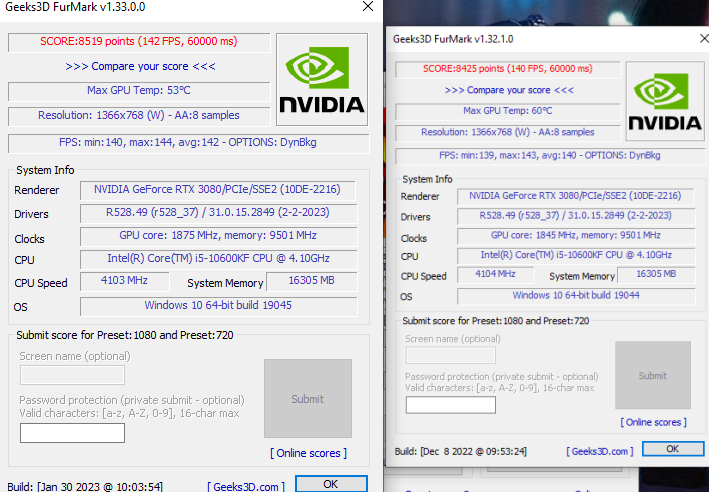Close the FurMark v1.32.1.0 window
709x492 pixels.
point(704,39)
